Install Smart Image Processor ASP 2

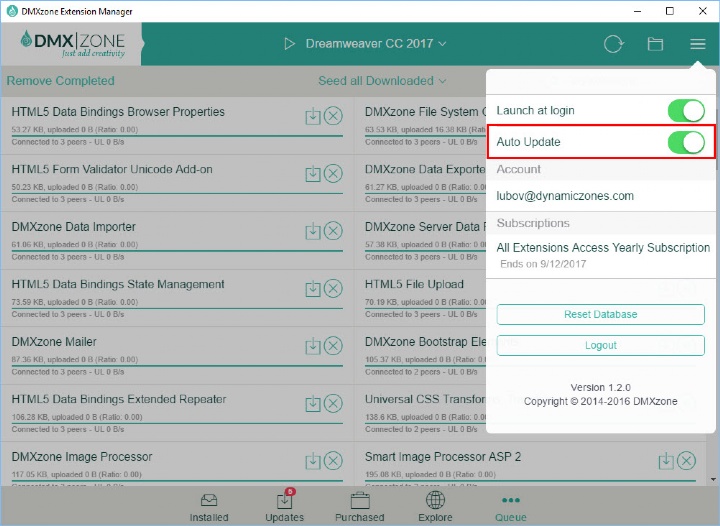click(x=666, y=461)
